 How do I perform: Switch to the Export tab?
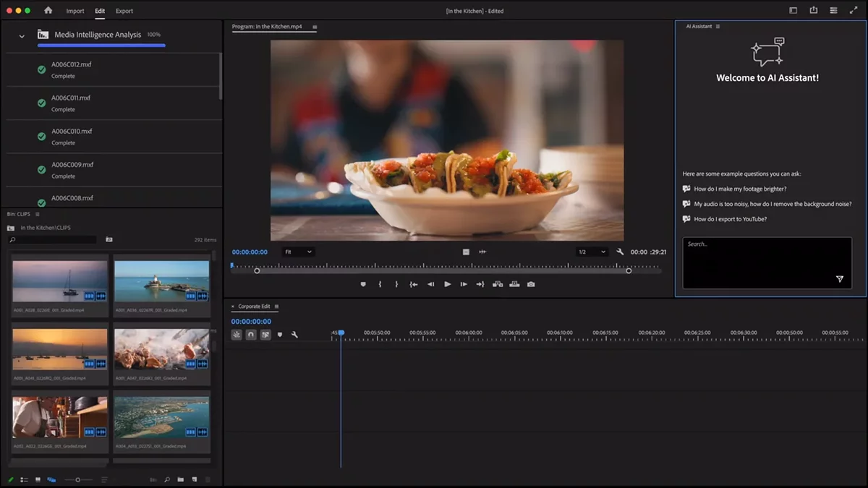tap(124, 11)
